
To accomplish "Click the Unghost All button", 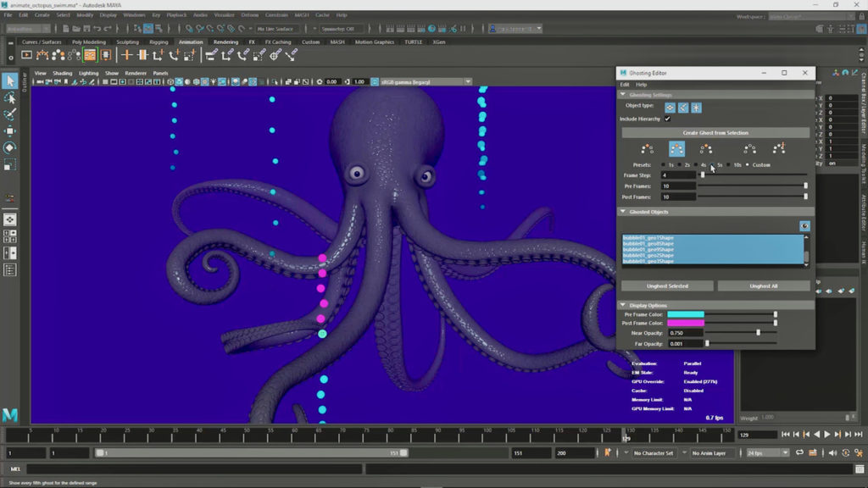I will [x=763, y=286].
